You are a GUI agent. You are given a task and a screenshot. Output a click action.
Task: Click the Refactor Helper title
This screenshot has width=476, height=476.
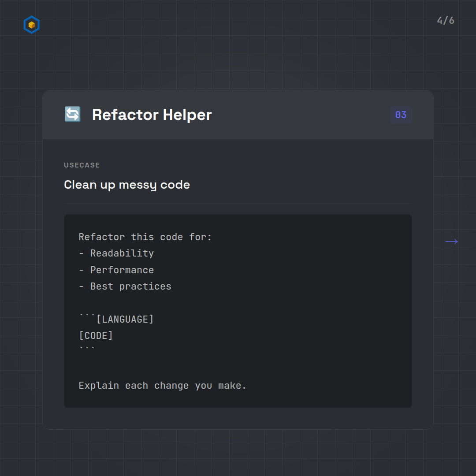click(152, 115)
